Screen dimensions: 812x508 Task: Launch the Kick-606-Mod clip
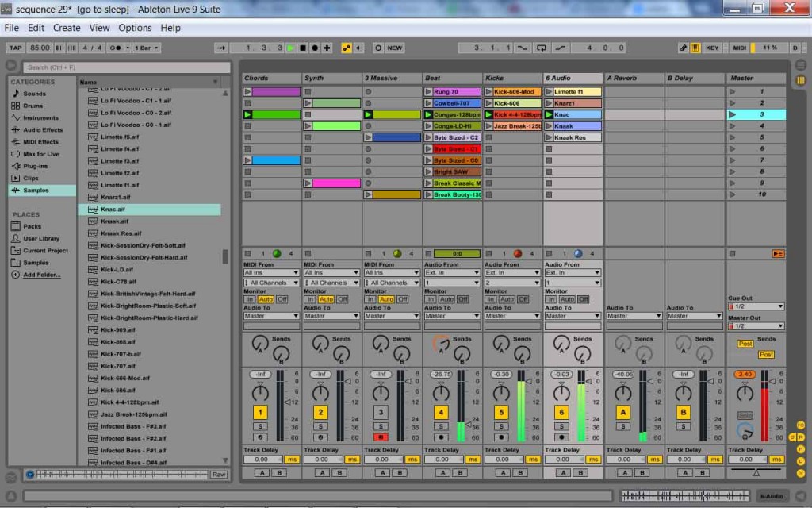pos(488,92)
